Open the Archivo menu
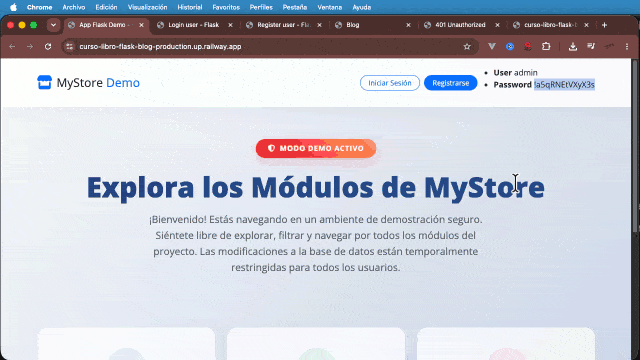This screenshot has width=640, height=360. click(x=73, y=7)
